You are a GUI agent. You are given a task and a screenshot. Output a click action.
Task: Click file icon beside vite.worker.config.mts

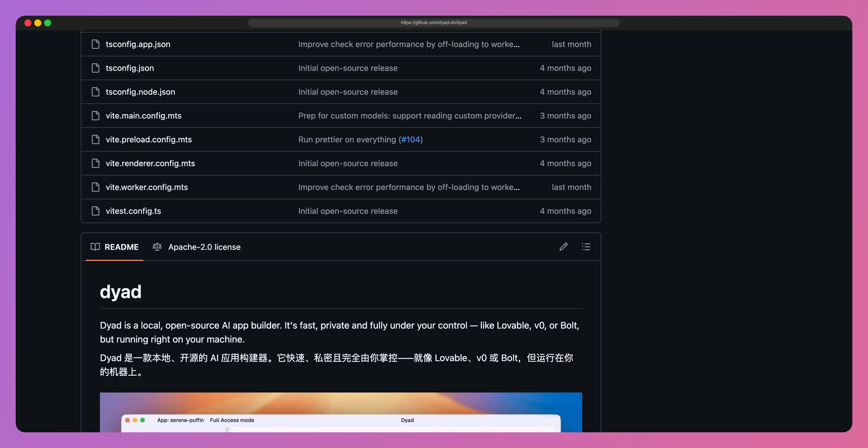(96, 187)
